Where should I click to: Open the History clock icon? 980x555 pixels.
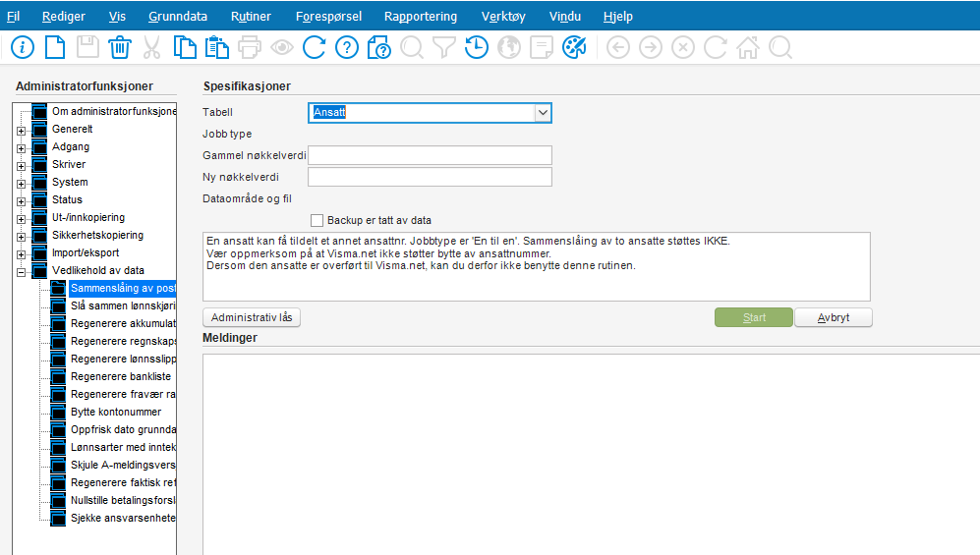point(477,47)
